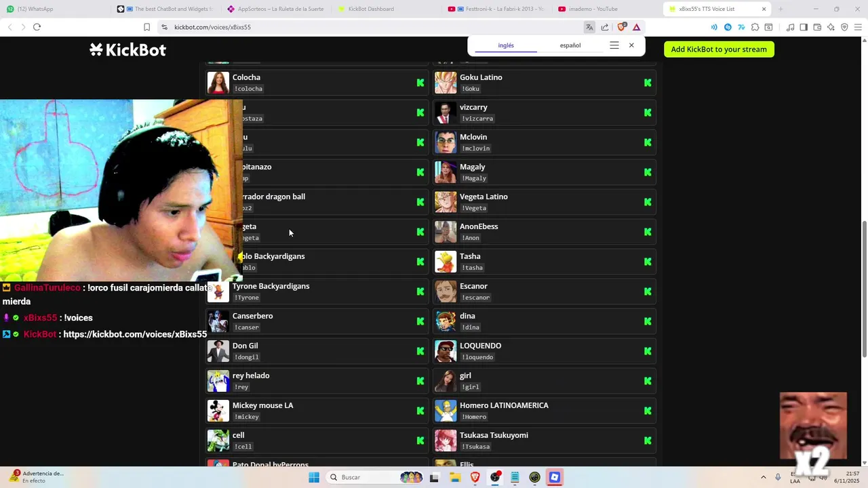Image resolution: width=868 pixels, height=488 pixels.
Task: Click the KickBot logo
Action: (x=127, y=49)
